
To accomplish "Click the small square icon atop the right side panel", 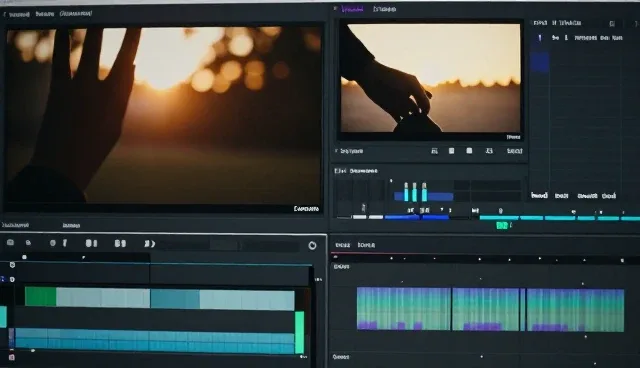I will pos(612,24).
